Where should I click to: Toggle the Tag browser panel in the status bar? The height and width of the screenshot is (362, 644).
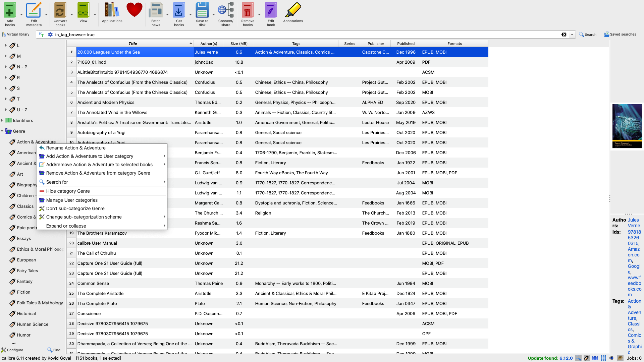click(587, 358)
